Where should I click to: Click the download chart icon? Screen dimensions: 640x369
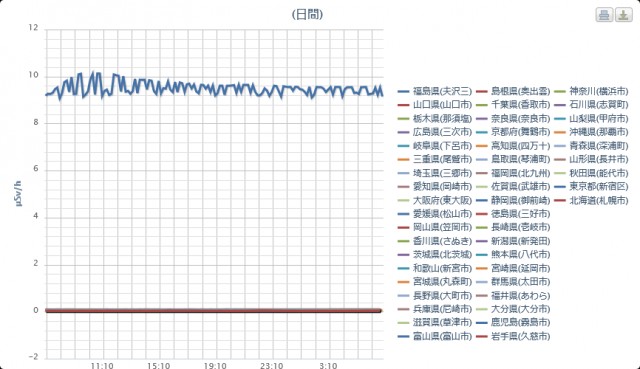[623, 15]
